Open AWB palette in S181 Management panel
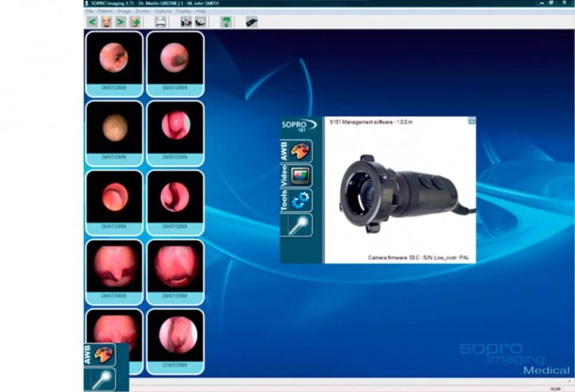The height and width of the screenshot is (392, 575). [296, 151]
